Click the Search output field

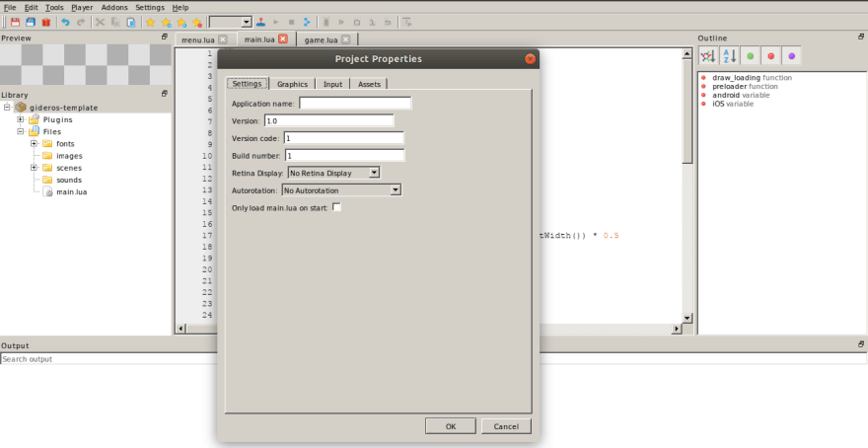click(x=433, y=359)
